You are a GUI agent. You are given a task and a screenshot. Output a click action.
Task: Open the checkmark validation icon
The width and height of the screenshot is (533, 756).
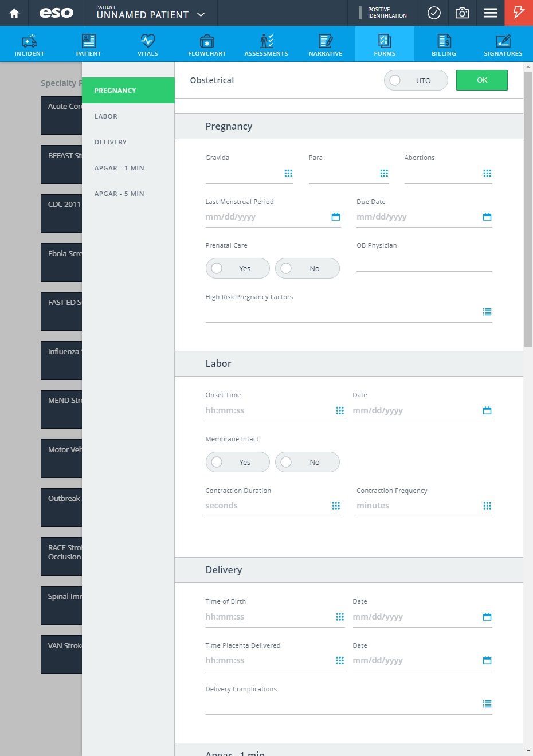coord(434,13)
